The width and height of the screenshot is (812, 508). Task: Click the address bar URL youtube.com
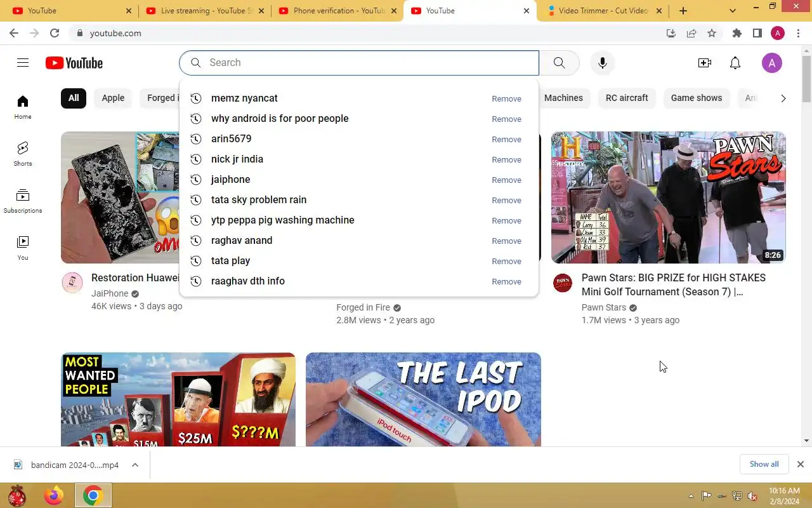[115, 33]
